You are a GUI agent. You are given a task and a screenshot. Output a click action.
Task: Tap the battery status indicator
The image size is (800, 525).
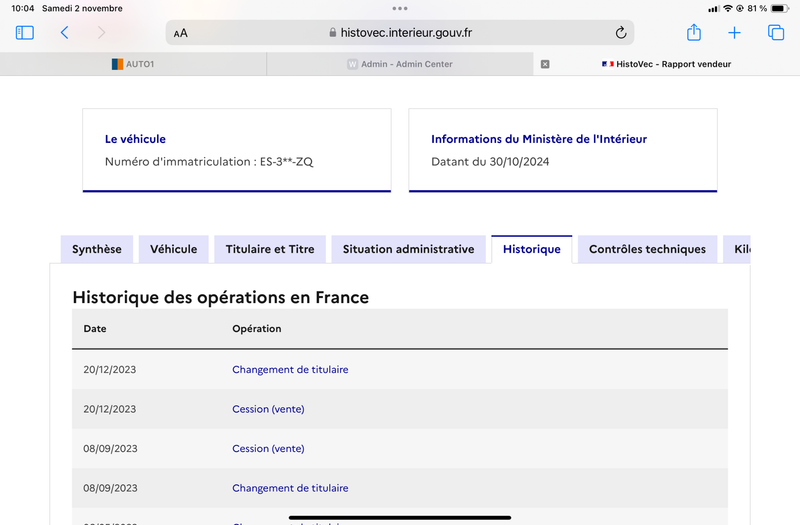point(780,8)
